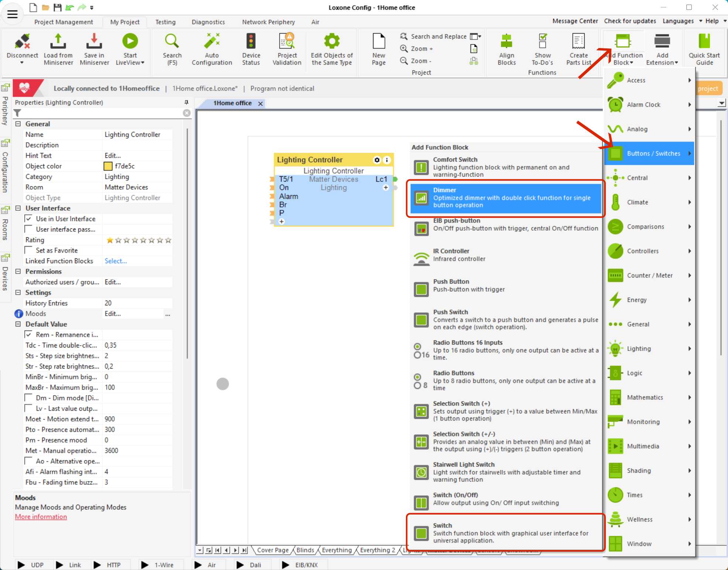Image resolution: width=728 pixels, height=570 pixels.
Task: Open Device Status traffic light icon
Action: (251, 41)
